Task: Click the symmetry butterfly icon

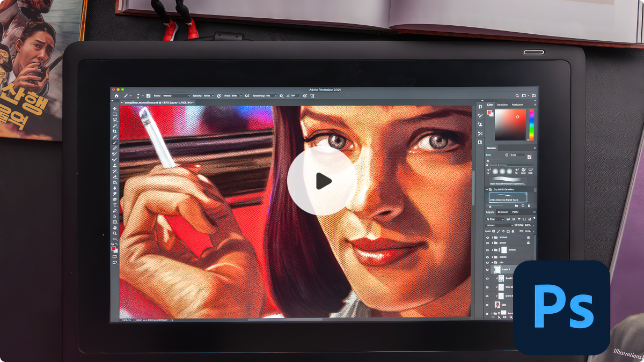Action: point(312,95)
